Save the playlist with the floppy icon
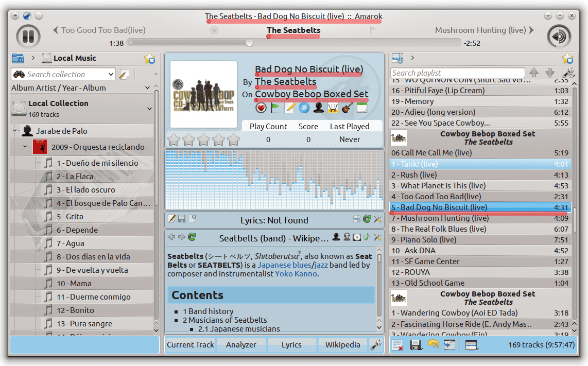This screenshot has width=588, height=366. coord(416,344)
